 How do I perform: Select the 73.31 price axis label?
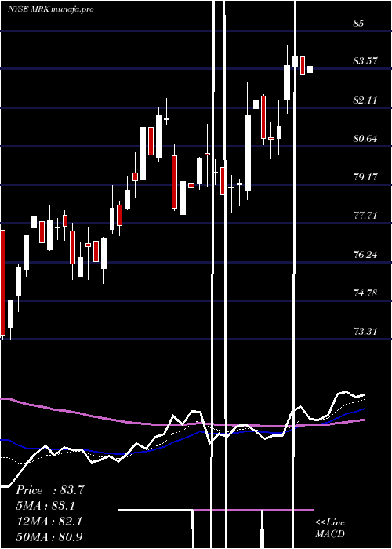365,331
